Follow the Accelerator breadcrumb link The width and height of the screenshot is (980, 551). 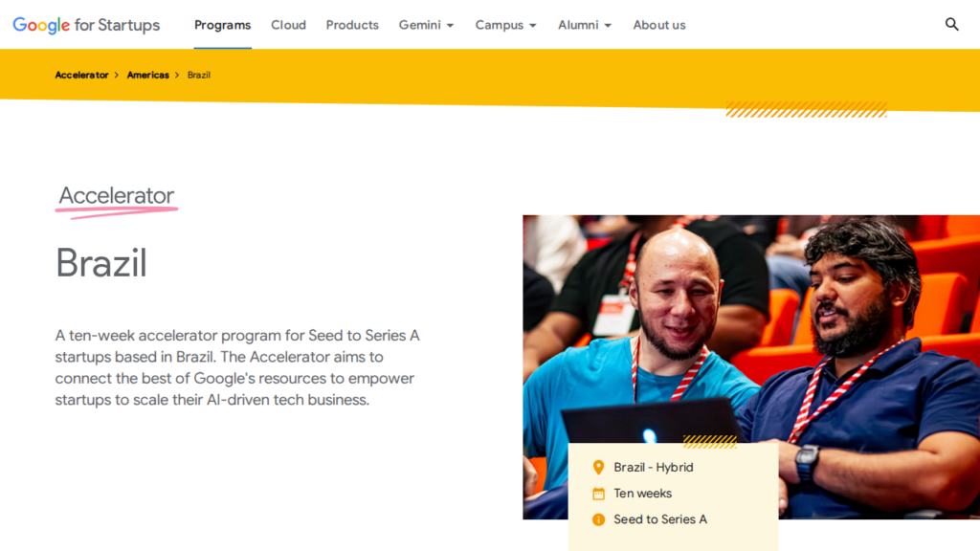tap(81, 75)
